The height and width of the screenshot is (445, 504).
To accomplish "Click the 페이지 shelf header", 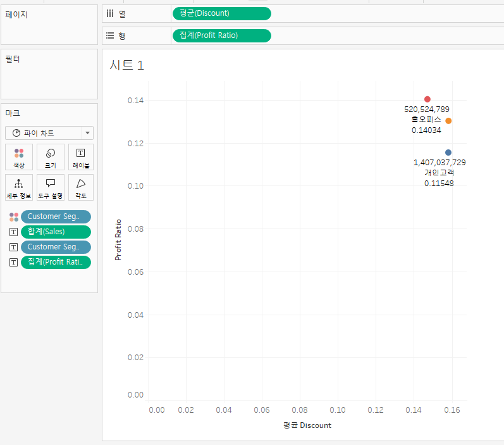I will 16,15.
